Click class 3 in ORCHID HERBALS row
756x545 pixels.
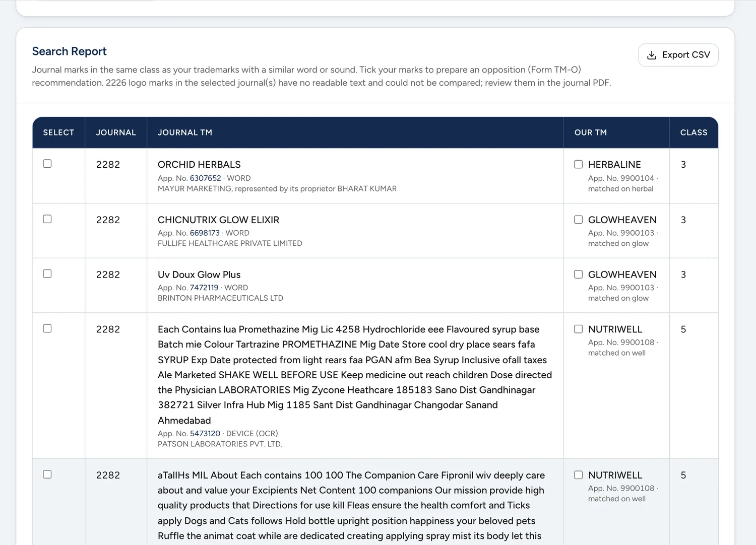tap(683, 165)
